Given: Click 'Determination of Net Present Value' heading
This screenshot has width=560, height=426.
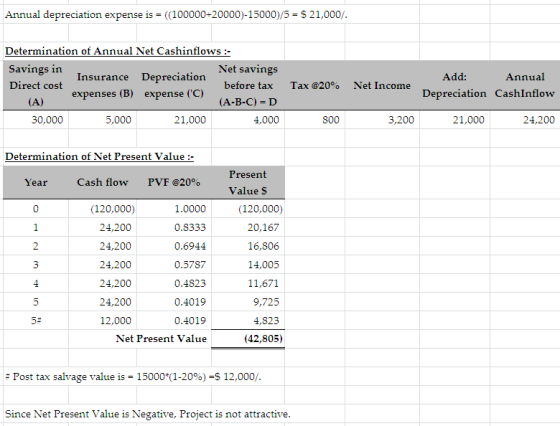Looking at the screenshot, I should point(99,156).
